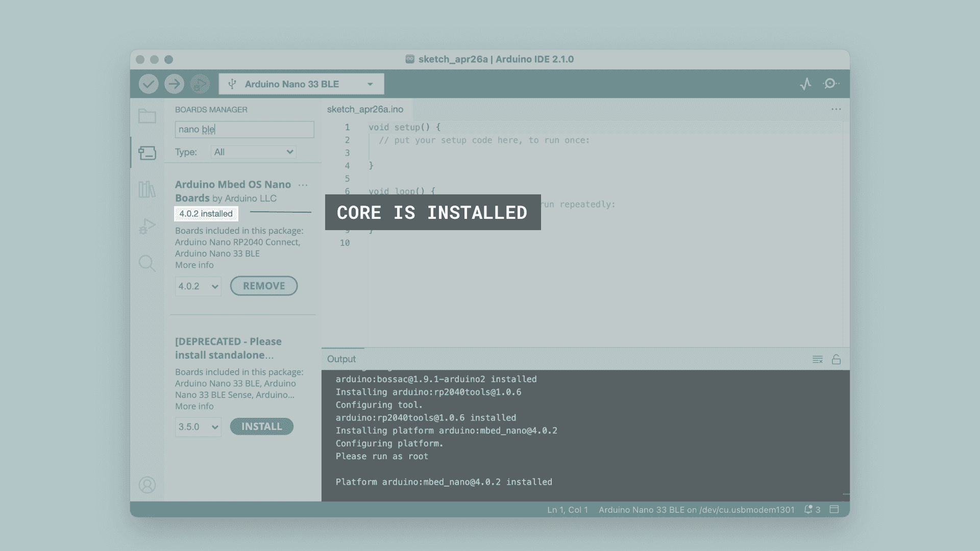Clear output with the lines icon
Screen dimensions: 980x551
point(817,359)
